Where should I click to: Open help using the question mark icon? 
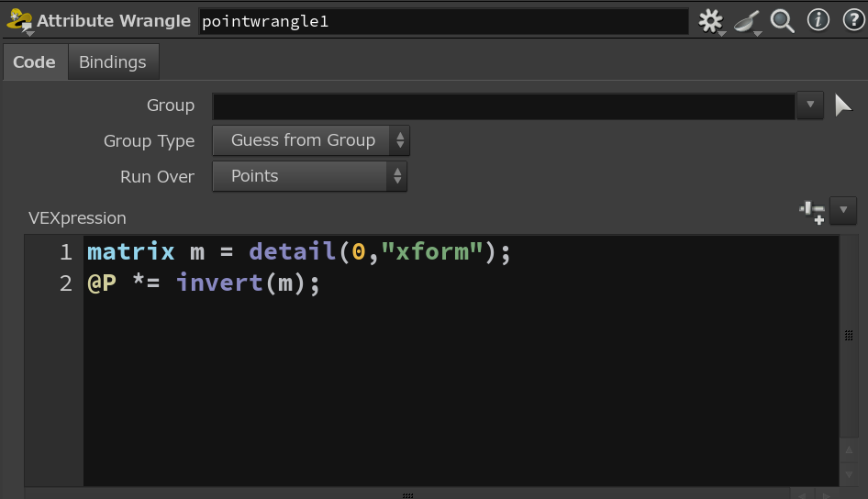pyautogui.click(x=850, y=20)
